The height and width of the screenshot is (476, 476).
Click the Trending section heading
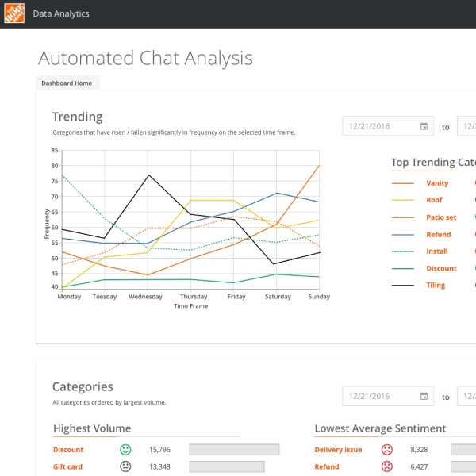pyautogui.click(x=78, y=117)
